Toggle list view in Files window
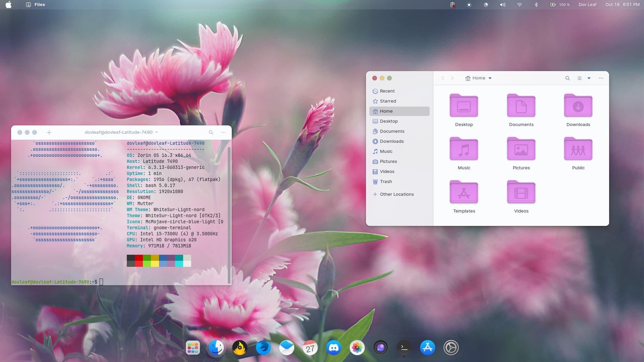This screenshot has height=362, width=644. (579, 78)
